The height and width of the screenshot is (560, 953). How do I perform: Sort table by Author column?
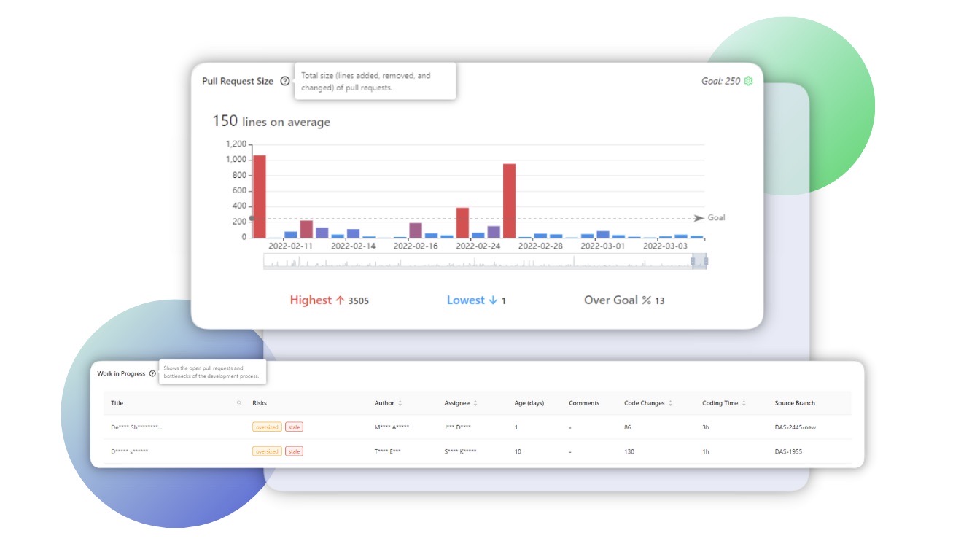(x=400, y=403)
